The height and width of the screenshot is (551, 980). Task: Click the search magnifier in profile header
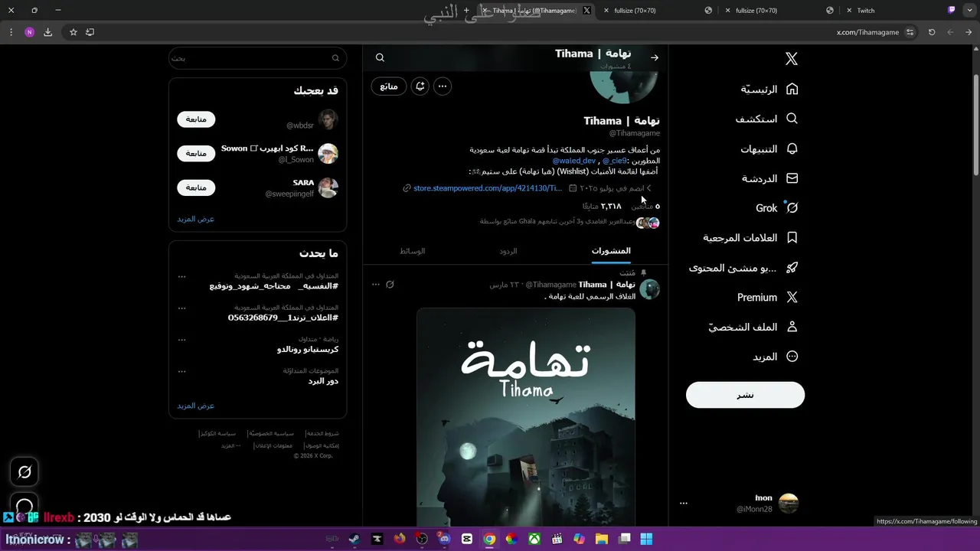coord(380,57)
